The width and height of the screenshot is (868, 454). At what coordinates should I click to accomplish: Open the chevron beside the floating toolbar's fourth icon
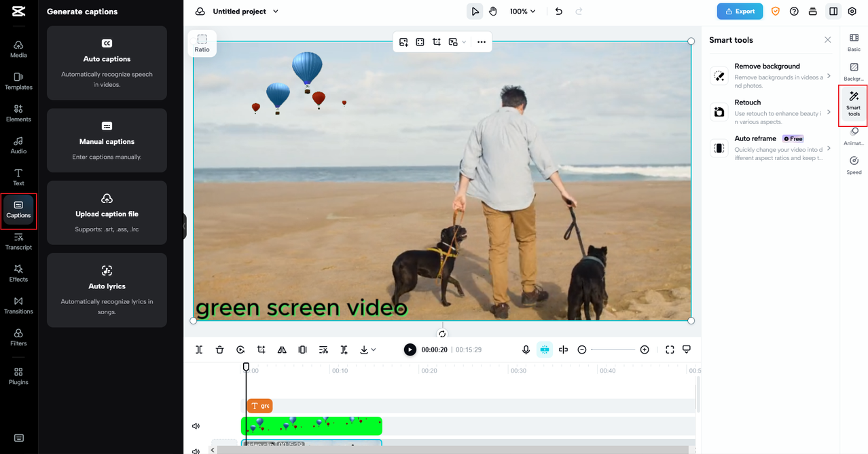tap(464, 42)
